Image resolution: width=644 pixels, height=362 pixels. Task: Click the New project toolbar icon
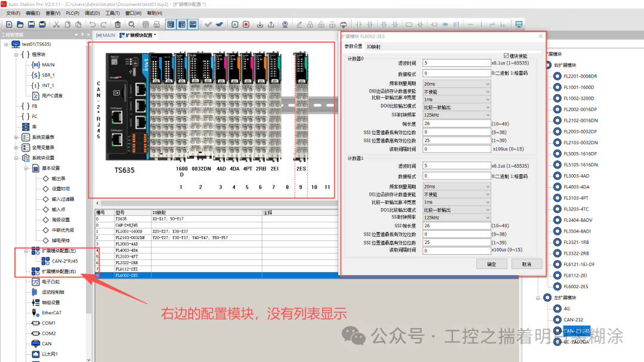[9, 24]
